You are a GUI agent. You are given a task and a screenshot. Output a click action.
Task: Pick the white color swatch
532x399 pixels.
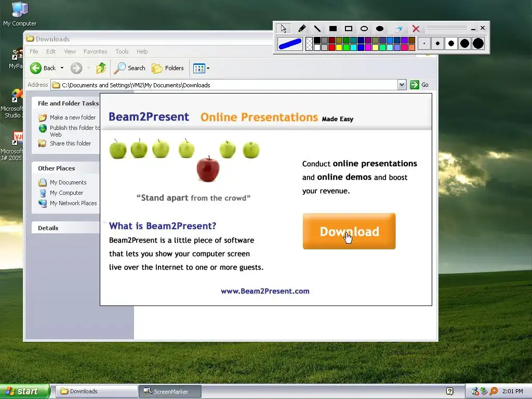click(x=317, y=47)
